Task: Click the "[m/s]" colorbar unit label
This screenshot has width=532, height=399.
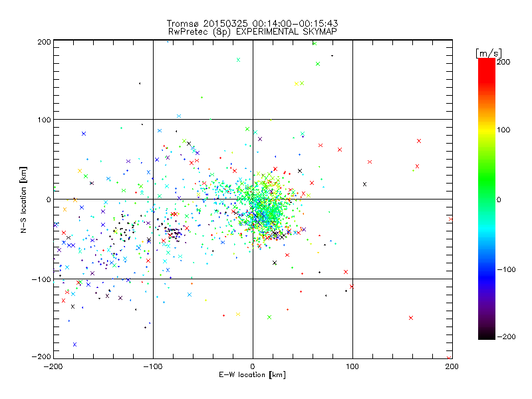Action: pos(489,53)
